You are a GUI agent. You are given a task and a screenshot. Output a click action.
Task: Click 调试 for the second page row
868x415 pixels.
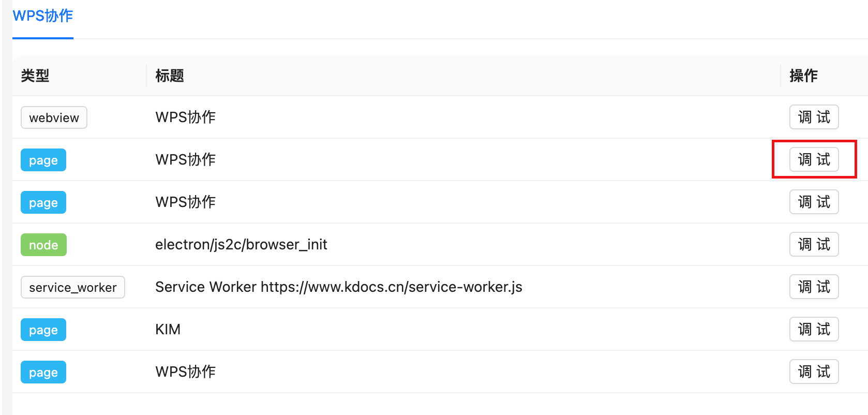click(814, 202)
